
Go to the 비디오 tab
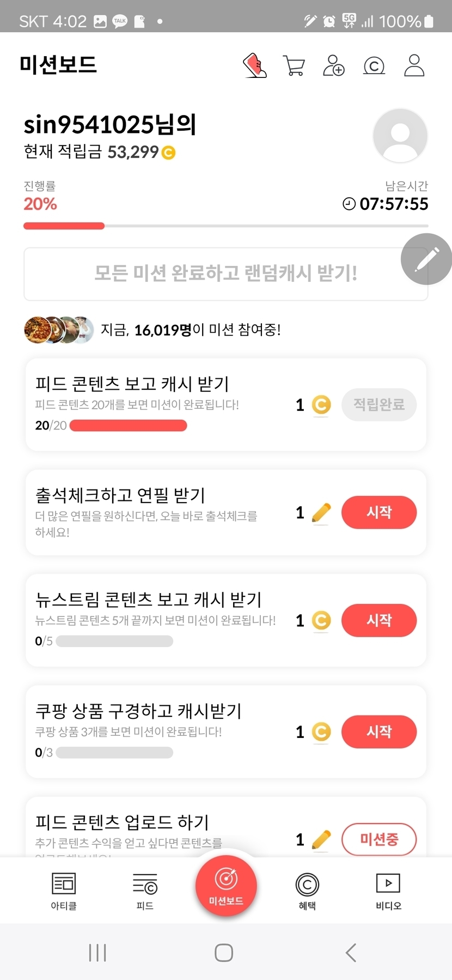(x=388, y=891)
